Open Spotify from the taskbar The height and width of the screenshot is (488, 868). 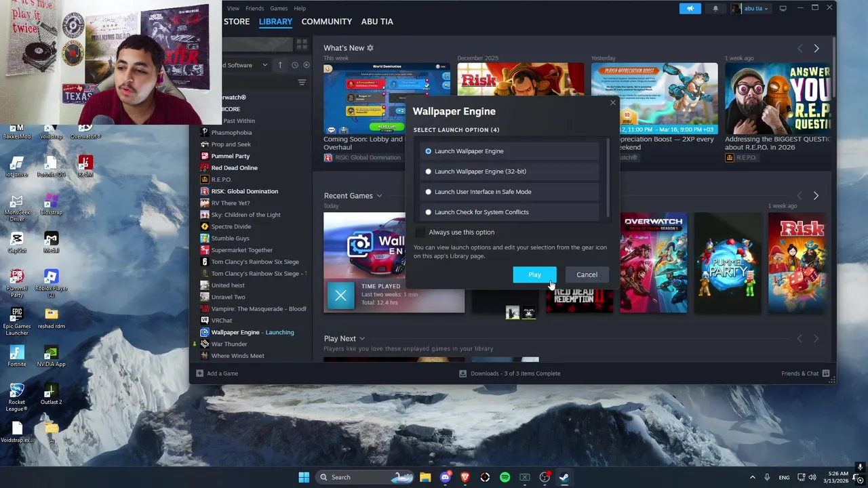(x=505, y=477)
